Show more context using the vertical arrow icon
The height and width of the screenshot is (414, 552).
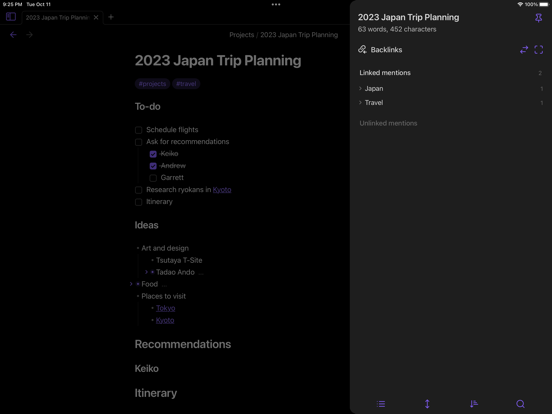pos(427,404)
